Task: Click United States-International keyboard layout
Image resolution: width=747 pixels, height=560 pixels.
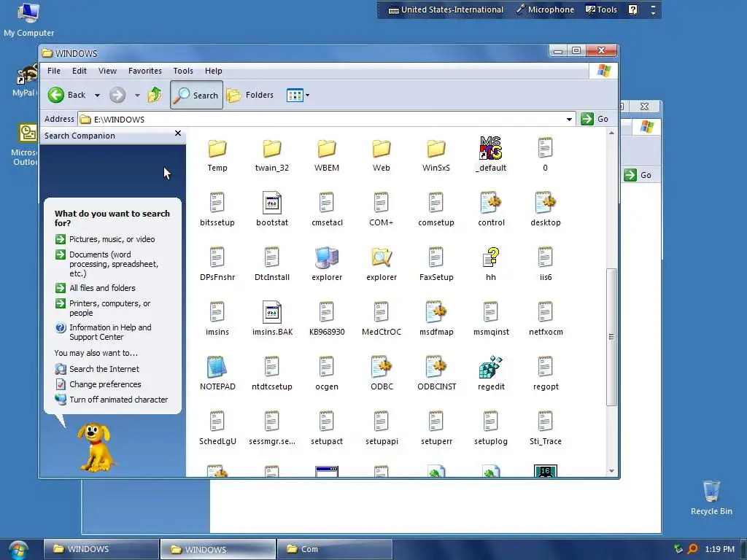Action: pos(446,9)
